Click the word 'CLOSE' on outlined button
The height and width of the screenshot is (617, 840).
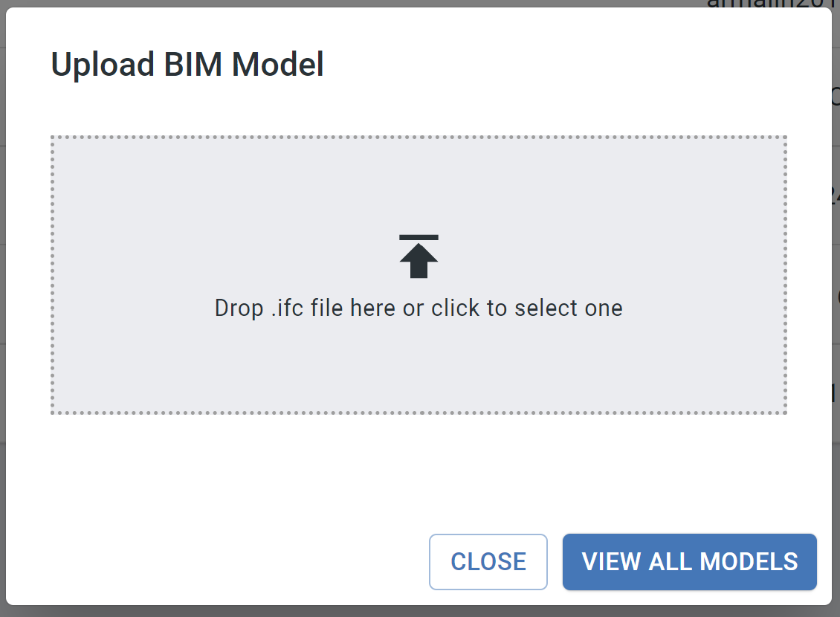[488, 562]
